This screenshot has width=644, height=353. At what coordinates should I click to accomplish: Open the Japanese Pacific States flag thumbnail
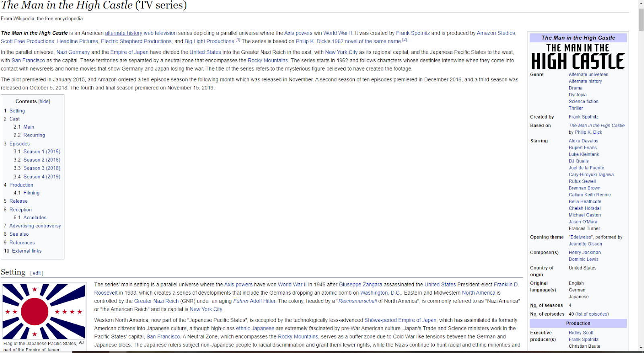pos(44,311)
